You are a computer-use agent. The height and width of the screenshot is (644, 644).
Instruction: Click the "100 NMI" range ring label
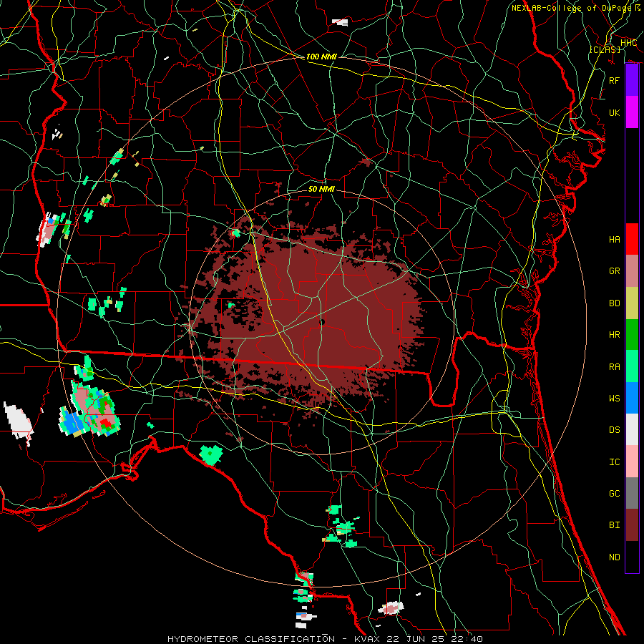321,57
